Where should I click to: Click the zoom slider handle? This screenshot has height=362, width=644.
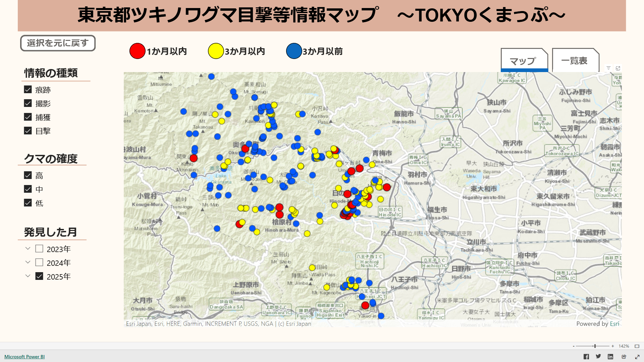point(594,346)
